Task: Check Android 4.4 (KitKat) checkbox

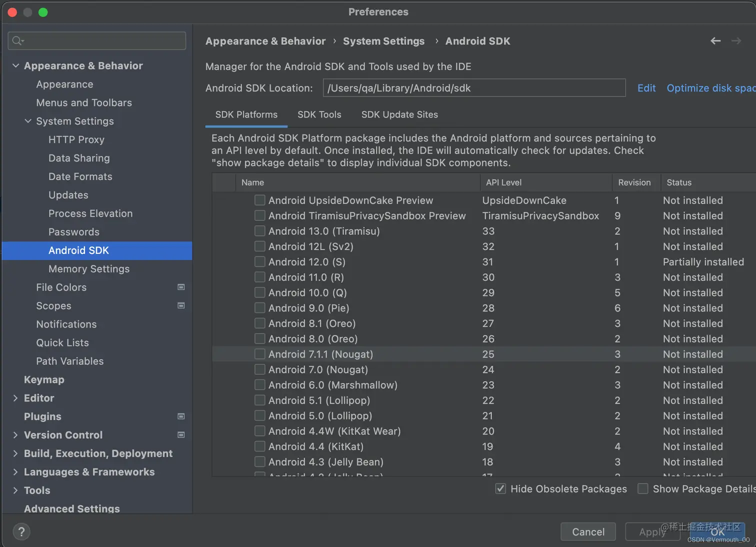Action: (x=259, y=446)
